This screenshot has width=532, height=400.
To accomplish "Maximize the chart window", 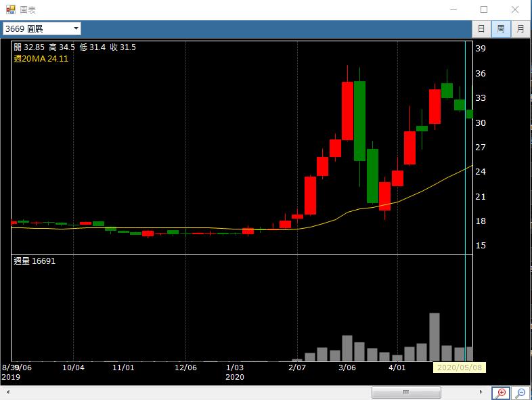I will [x=483, y=9].
